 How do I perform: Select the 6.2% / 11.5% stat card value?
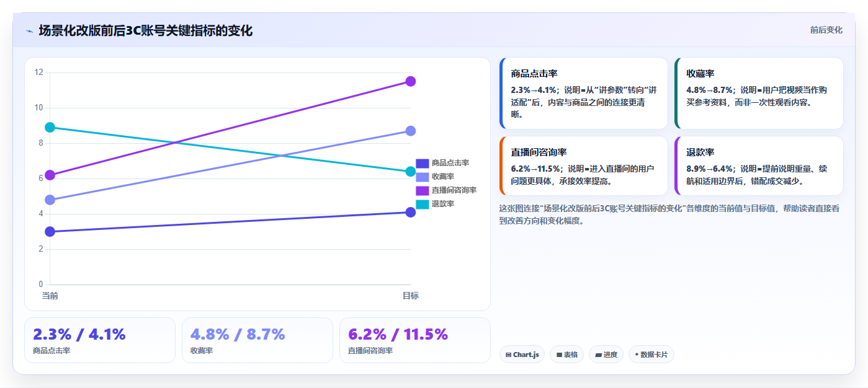(x=398, y=335)
